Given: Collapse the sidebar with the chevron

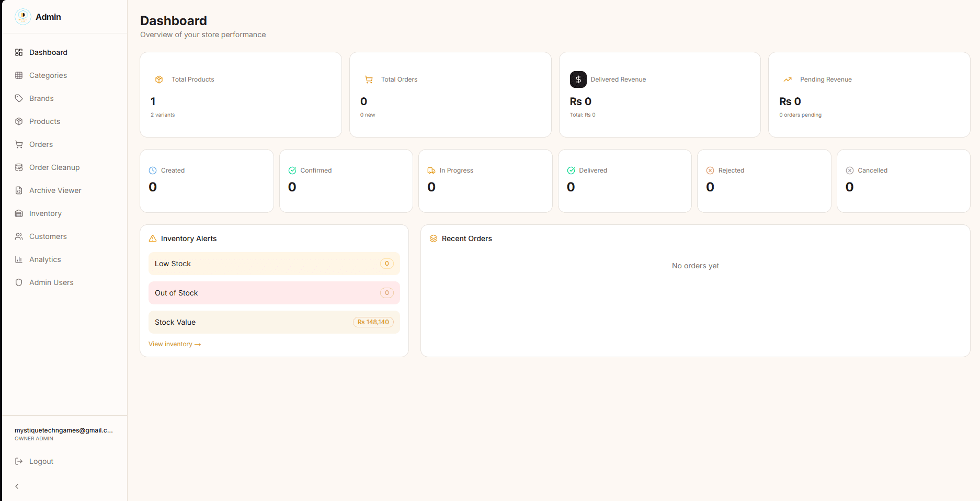Looking at the screenshot, I should pos(17,486).
